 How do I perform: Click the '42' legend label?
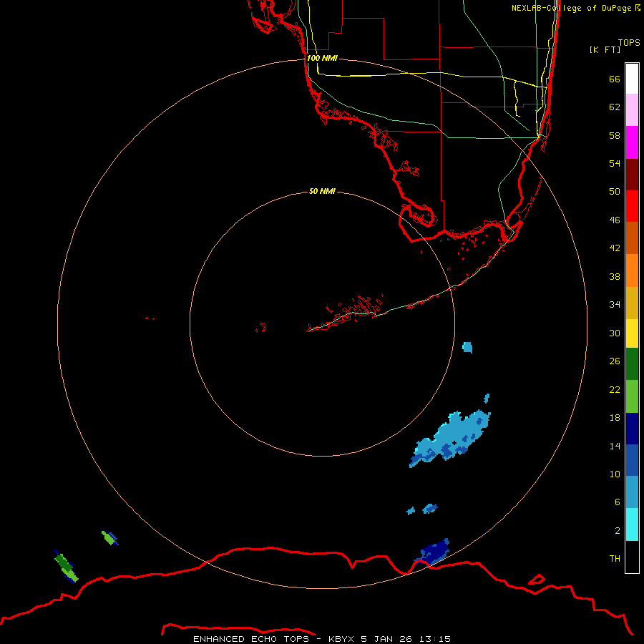pos(615,248)
